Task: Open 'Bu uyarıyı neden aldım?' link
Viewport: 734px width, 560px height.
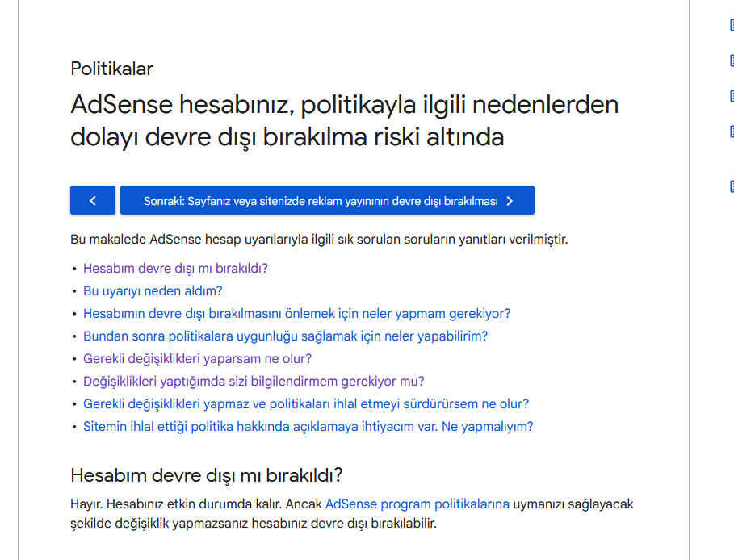Action: coord(153,291)
